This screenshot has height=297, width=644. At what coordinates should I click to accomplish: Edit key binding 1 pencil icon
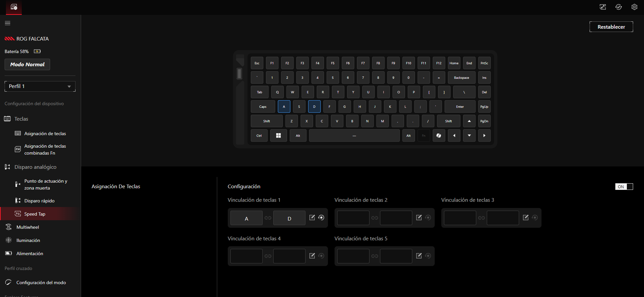[x=312, y=218]
